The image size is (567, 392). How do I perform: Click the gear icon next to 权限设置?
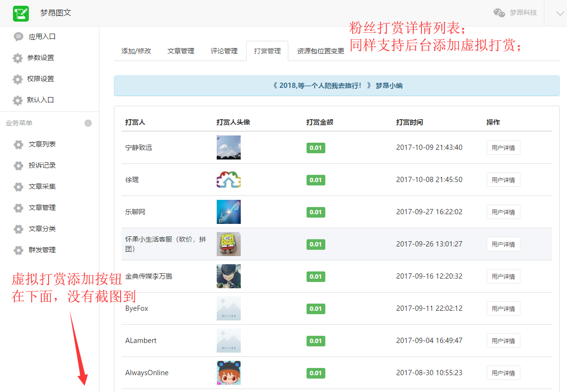(x=17, y=79)
